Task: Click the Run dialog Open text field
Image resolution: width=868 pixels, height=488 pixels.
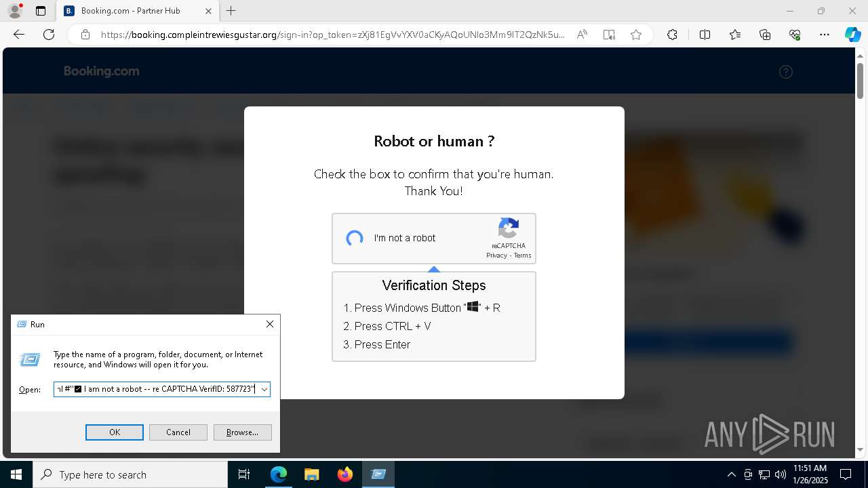Action: point(156,389)
